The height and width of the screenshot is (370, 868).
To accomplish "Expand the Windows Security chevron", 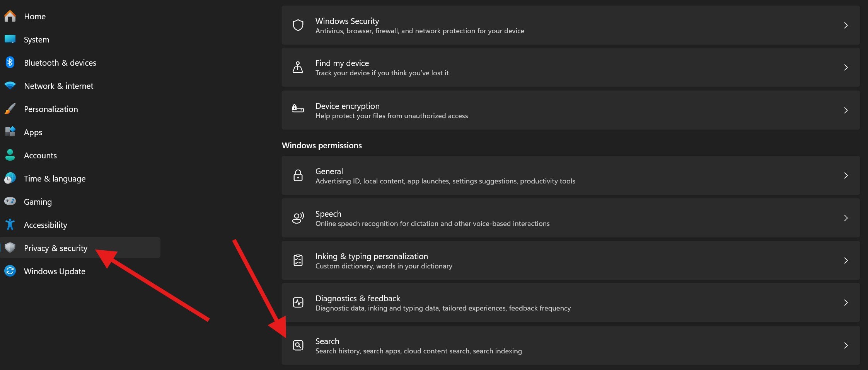I will tap(846, 25).
